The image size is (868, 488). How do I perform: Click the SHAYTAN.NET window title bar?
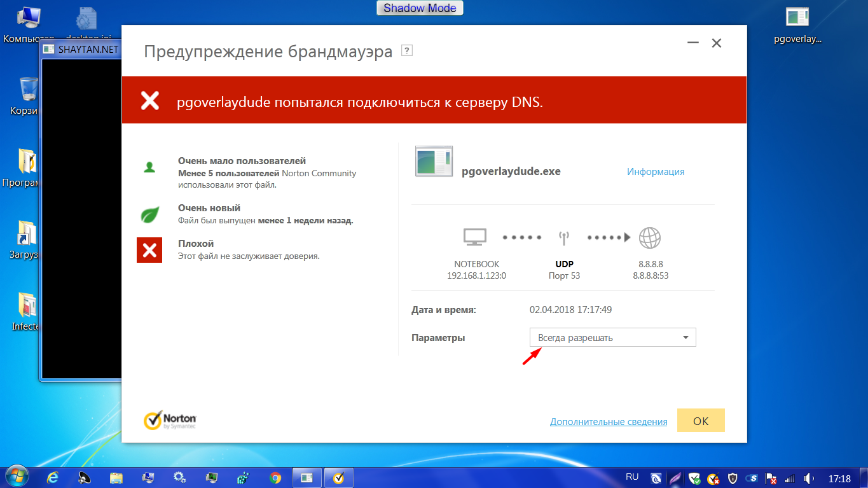81,49
